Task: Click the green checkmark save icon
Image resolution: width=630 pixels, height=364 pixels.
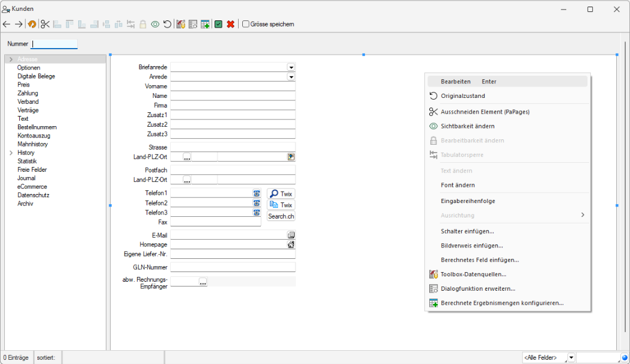Action: (x=218, y=24)
